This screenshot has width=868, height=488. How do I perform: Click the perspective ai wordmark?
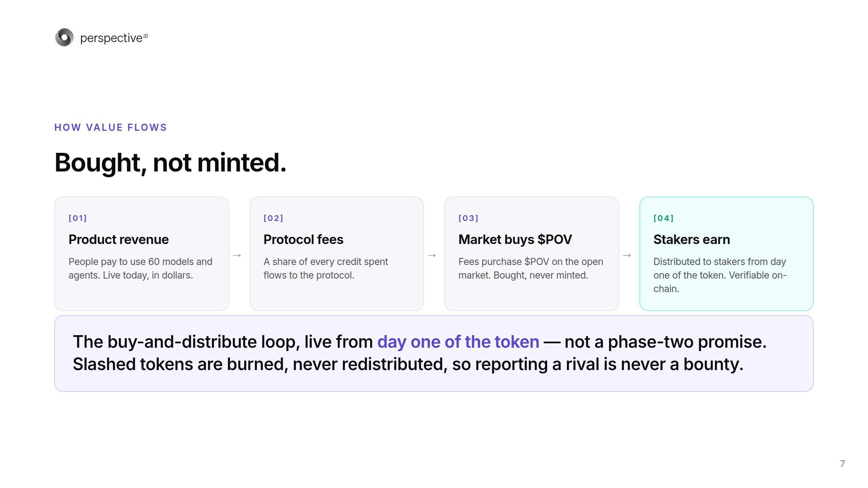point(114,38)
